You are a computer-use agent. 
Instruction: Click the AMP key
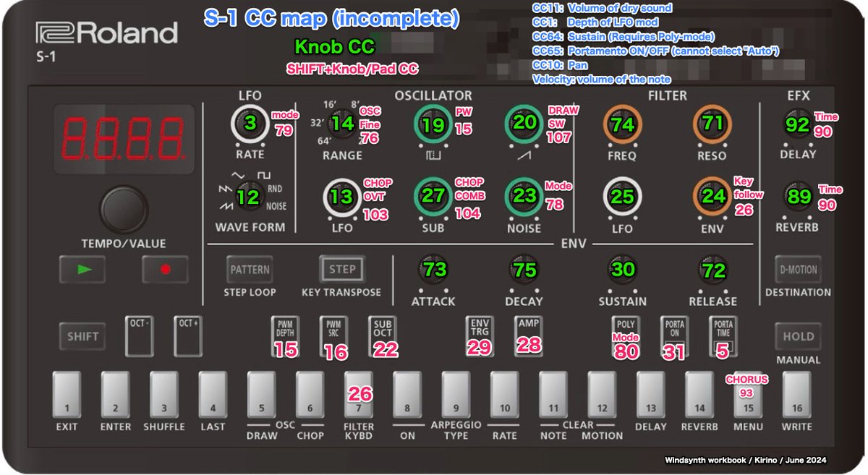(x=528, y=335)
